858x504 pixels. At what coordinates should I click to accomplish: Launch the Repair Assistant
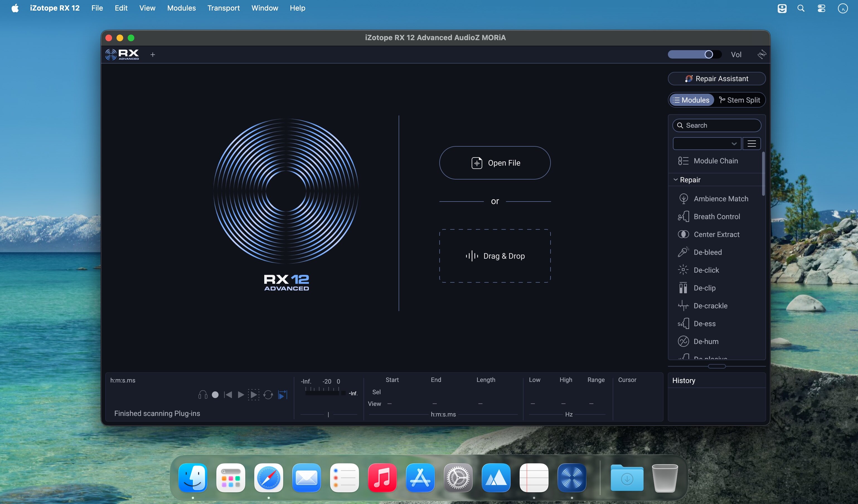(x=717, y=79)
